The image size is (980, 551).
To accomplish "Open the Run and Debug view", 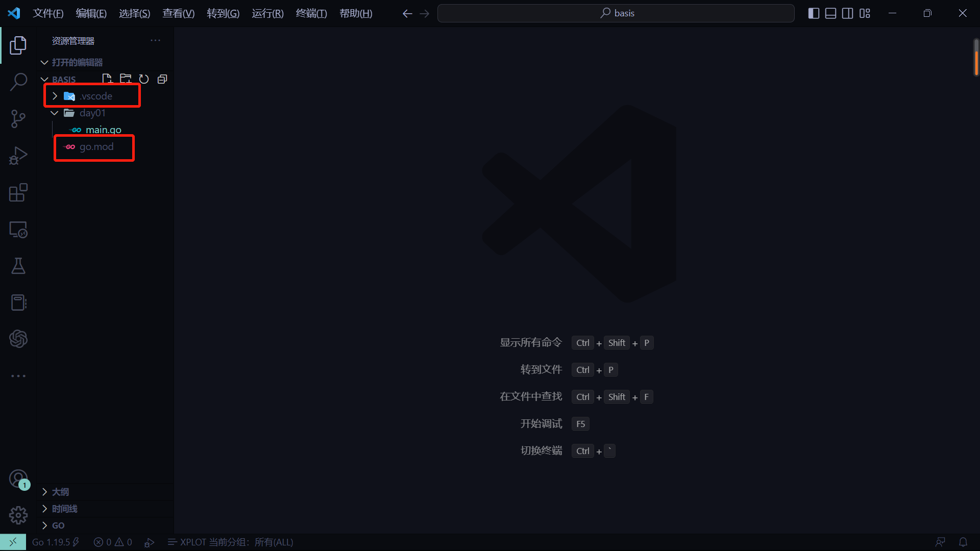I will pos(18,156).
